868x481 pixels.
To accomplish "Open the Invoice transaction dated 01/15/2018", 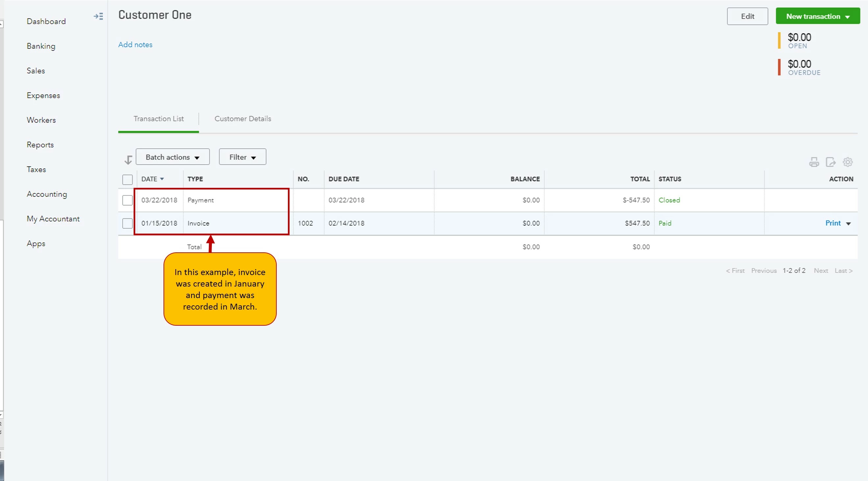I will pyautogui.click(x=488, y=223).
